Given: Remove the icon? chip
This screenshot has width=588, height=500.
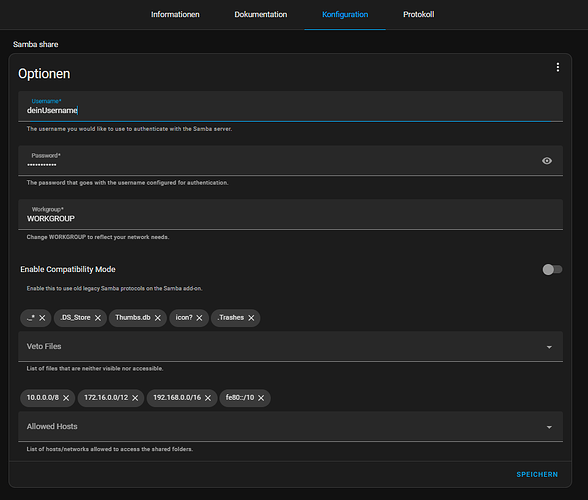Looking at the screenshot, I should (200, 318).
